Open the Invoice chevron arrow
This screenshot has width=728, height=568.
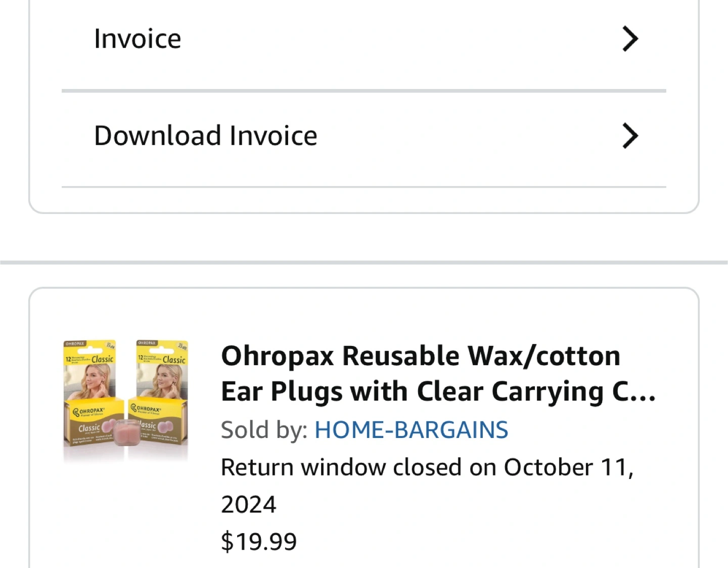630,39
